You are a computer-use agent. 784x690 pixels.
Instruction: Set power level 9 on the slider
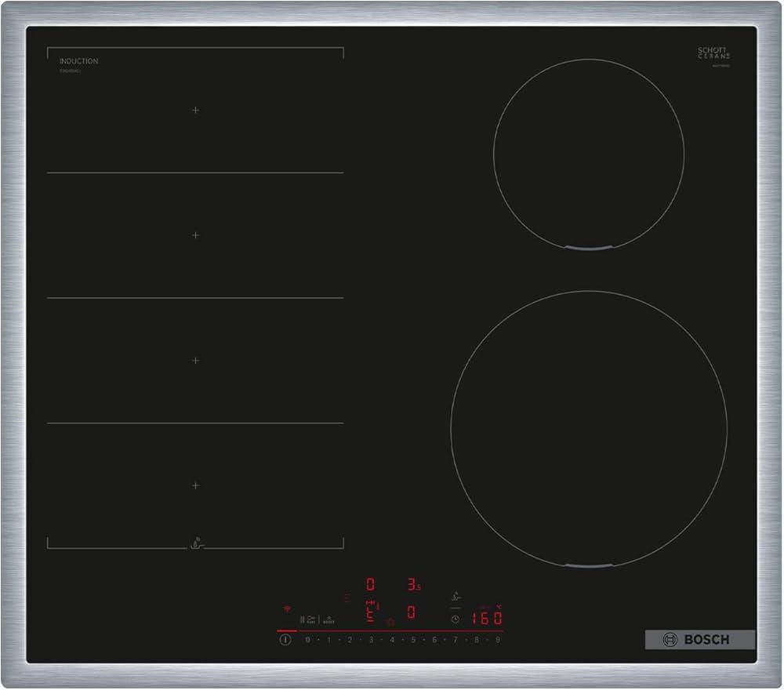[497, 640]
